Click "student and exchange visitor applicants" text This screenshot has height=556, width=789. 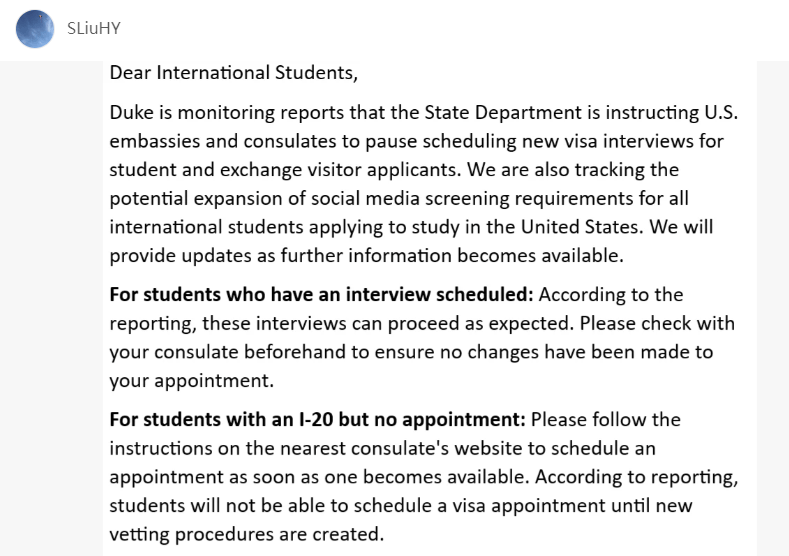[x=283, y=170]
